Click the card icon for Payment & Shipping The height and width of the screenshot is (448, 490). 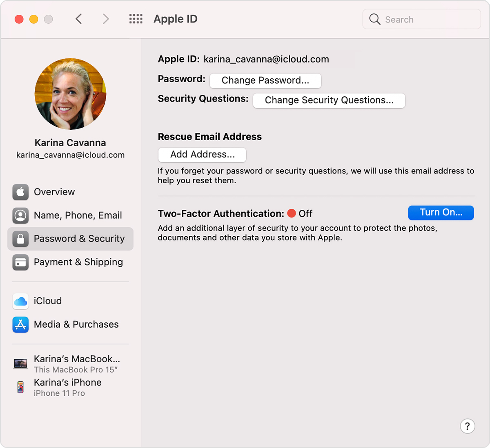pos(20,262)
